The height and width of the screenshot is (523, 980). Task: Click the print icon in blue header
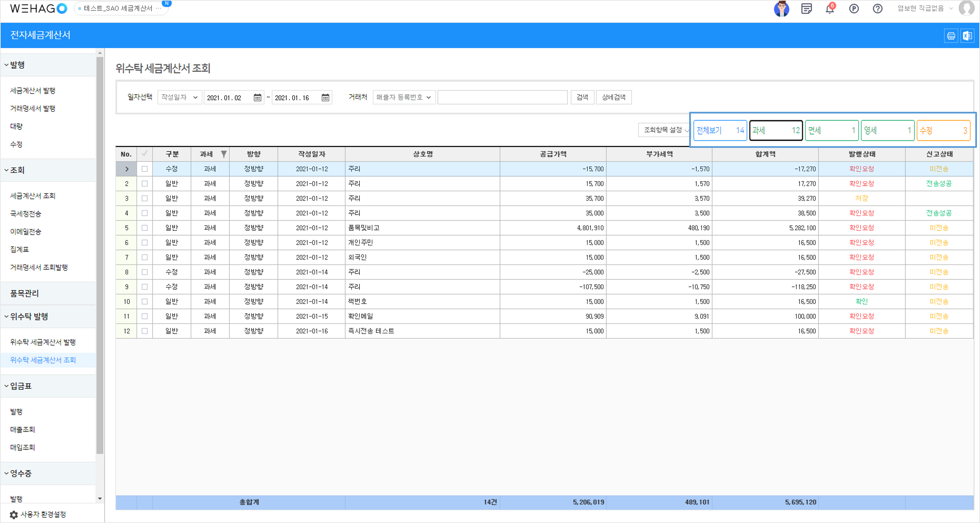tap(951, 36)
